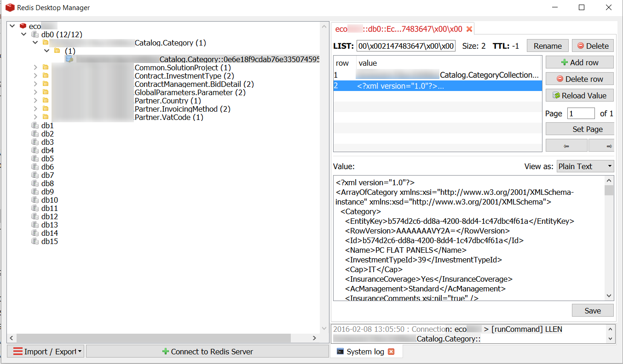Close the key tab with red X
The height and width of the screenshot is (364, 623).
click(469, 29)
